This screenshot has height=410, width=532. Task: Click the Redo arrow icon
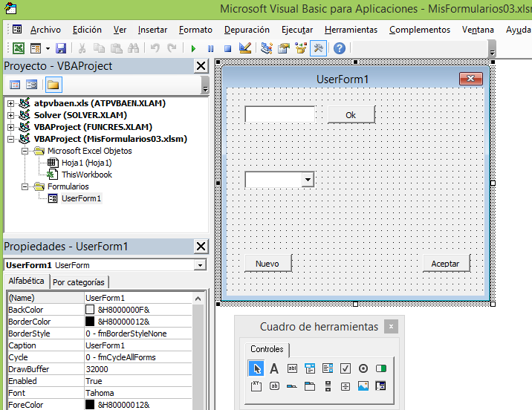pyautogui.click(x=172, y=48)
